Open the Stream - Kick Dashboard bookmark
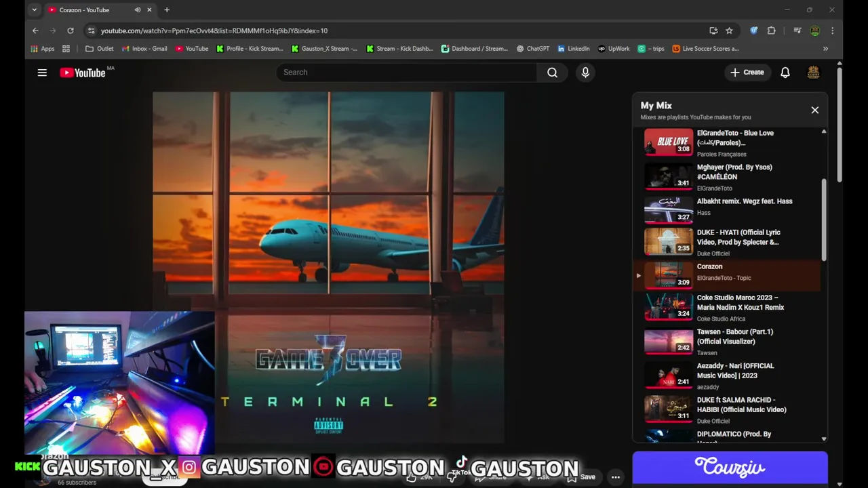868x488 pixels. tap(399, 49)
